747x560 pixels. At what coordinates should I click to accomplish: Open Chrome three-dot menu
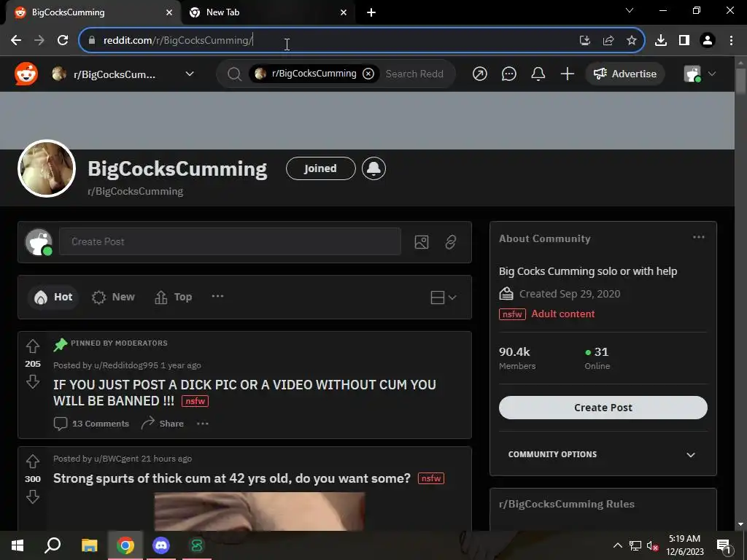pos(731,41)
